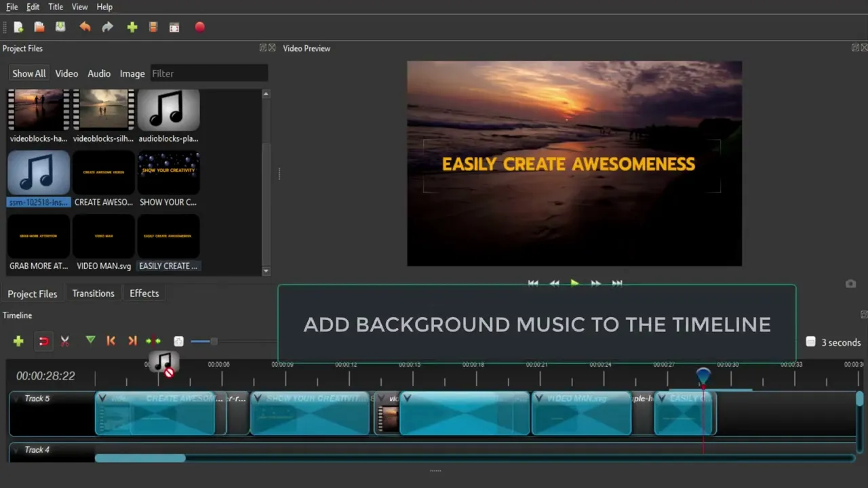
Task: Add a marker with the green triangle icon
Action: [x=90, y=340]
